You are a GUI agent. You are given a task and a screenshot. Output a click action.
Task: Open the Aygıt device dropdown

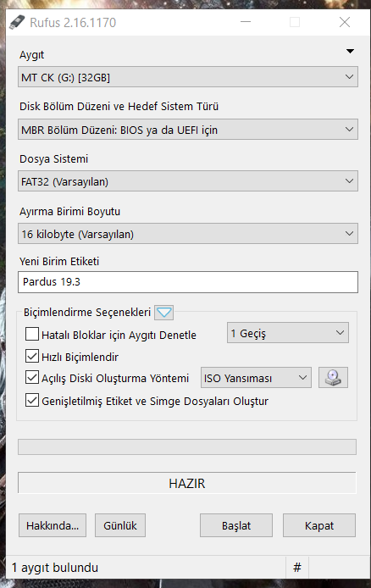click(x=188, y=77)
